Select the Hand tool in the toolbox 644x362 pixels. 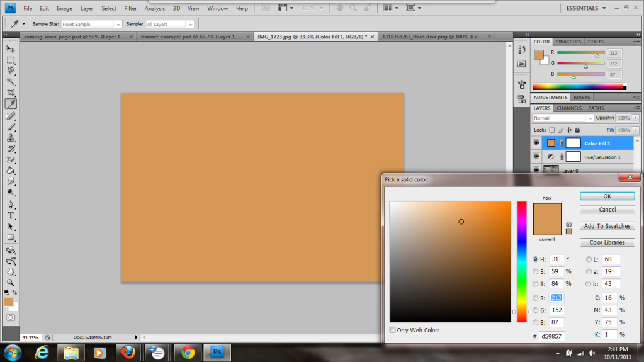(x=11, y=271)
